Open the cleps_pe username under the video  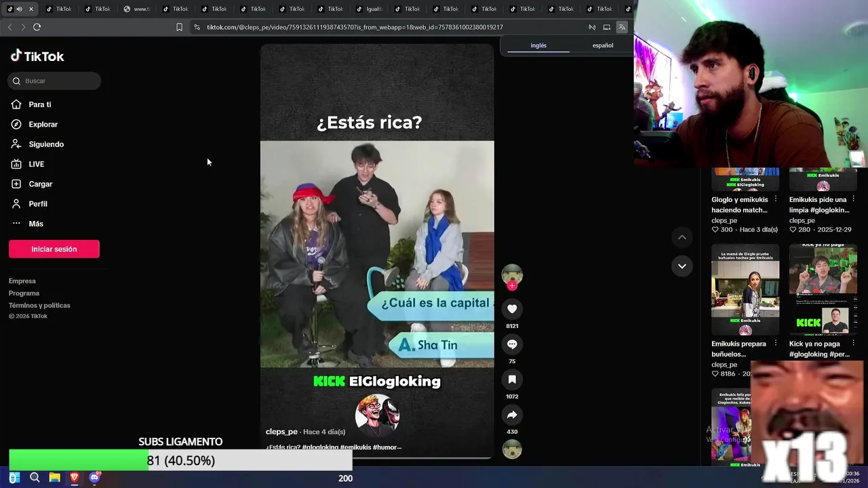[x=281, y=432]
